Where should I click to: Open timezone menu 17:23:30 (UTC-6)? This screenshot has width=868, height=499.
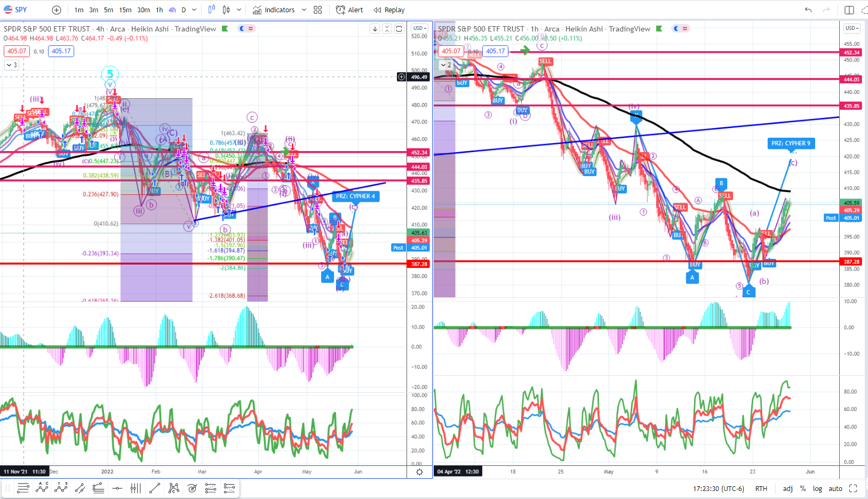point(719,488)
